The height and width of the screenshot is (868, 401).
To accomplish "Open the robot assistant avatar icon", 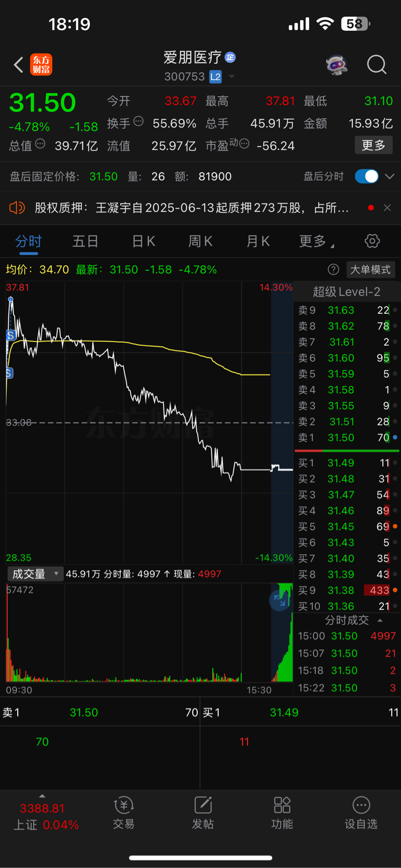I will [337, 65].
